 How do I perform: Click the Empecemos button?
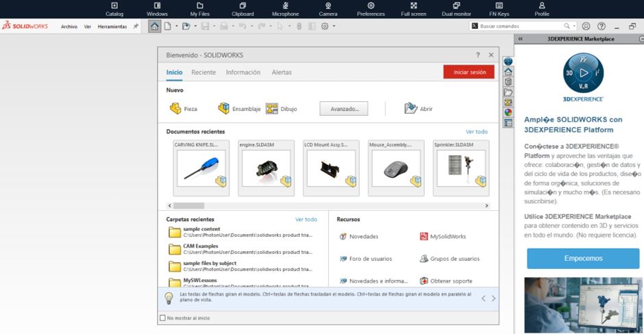[583, 259]
